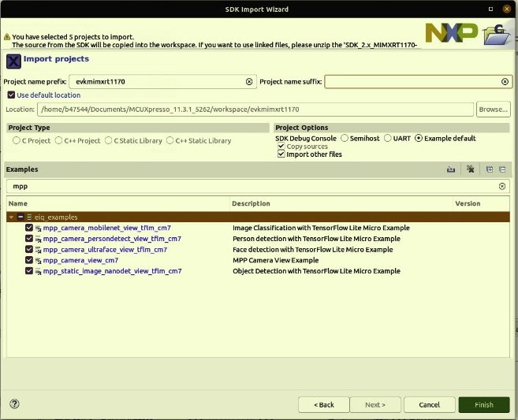This screenshot has width=518, height=420.
Task: Cancel the SDK import
Action: pos(430,404)
